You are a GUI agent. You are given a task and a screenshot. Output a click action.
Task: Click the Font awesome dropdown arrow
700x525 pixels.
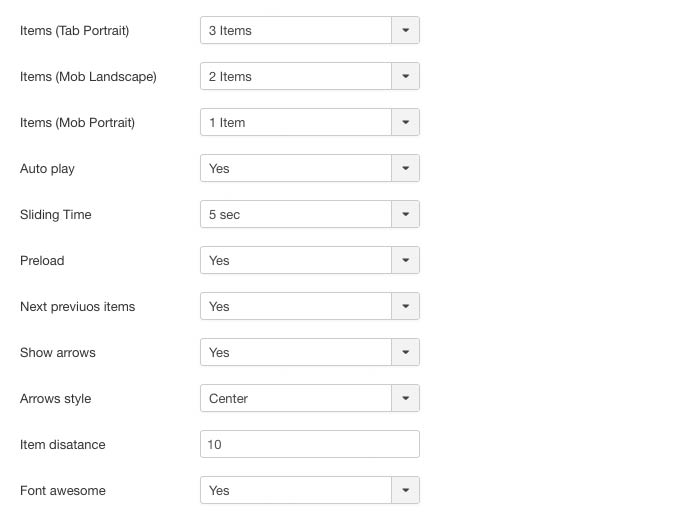pyautogui.click(x=405, y=490)
